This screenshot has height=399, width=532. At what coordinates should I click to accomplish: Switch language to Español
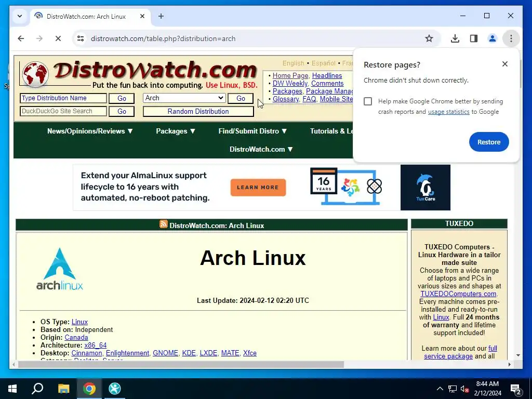(323, 63)
